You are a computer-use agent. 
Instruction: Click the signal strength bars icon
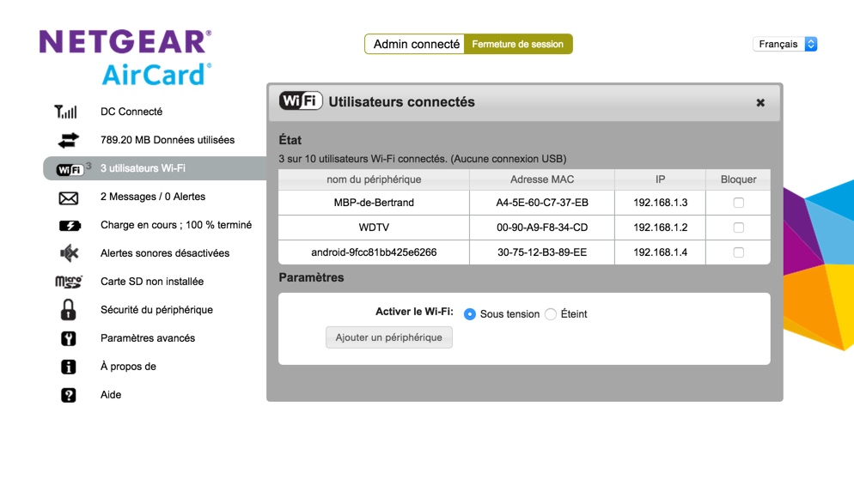66,112
